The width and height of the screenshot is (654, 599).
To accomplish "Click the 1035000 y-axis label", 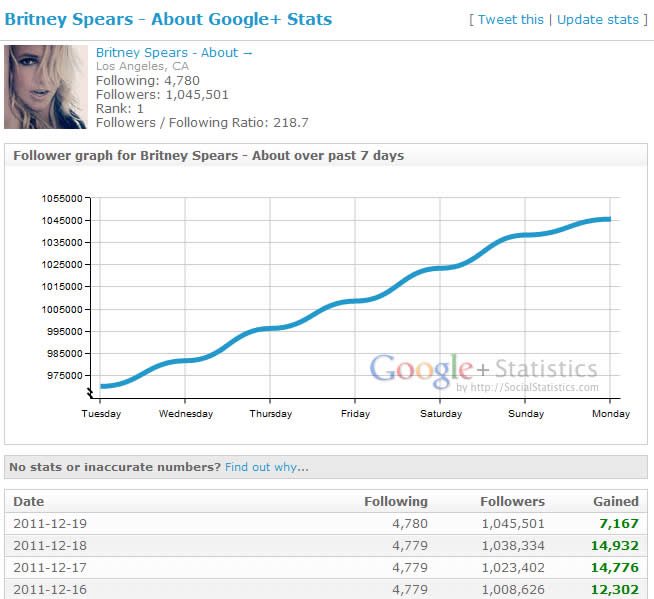I will pos(62,242).
